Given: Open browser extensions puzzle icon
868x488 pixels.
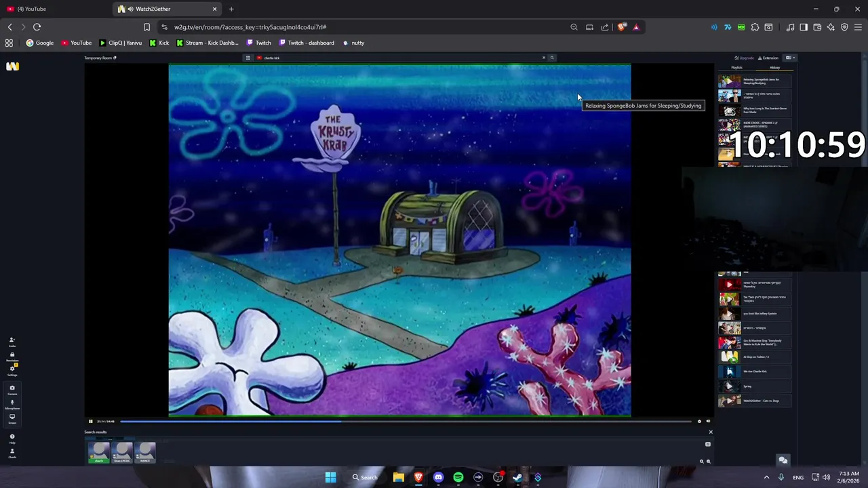Looking at the screenshot, I should pos(755,27).
